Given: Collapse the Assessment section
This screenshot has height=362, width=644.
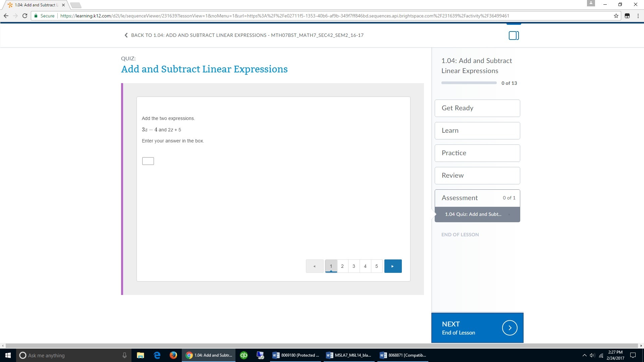Looking at the screenshot, I should pyautogui.click(x=477, y=198).
